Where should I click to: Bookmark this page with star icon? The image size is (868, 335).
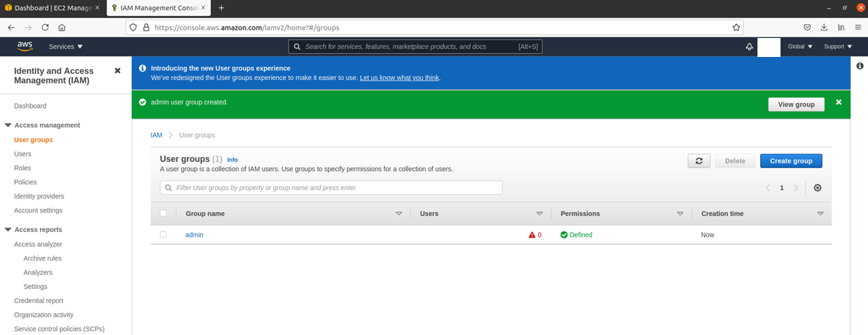736,28
